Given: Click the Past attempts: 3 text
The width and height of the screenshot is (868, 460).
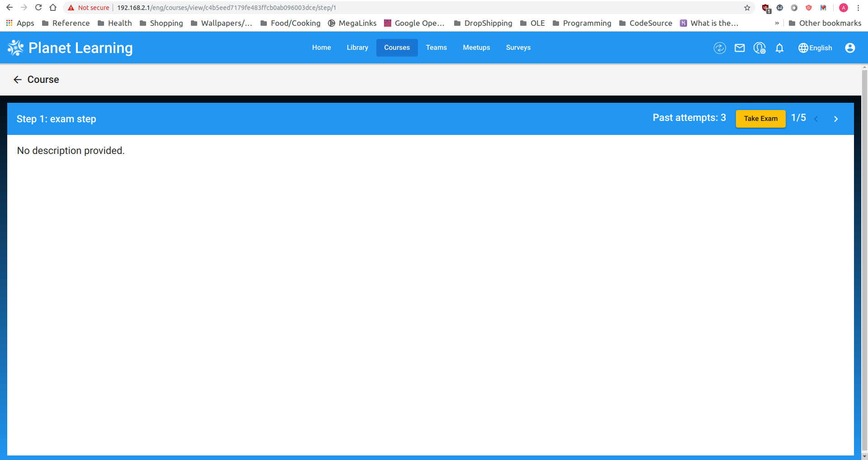Looking at the screenshot, I should [x=689, y=118].
